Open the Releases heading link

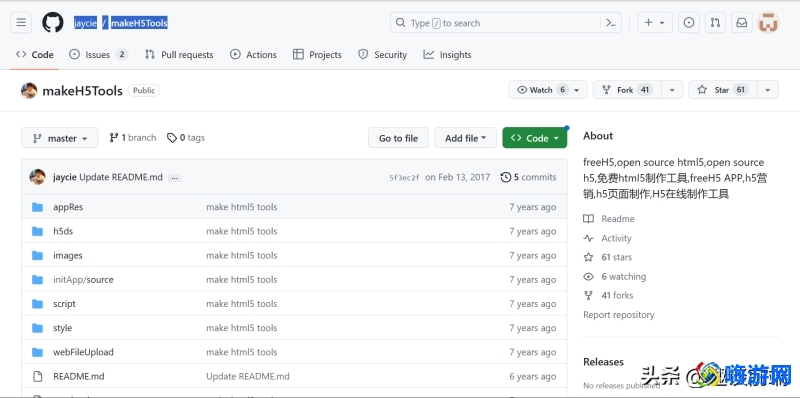point(603,362)
